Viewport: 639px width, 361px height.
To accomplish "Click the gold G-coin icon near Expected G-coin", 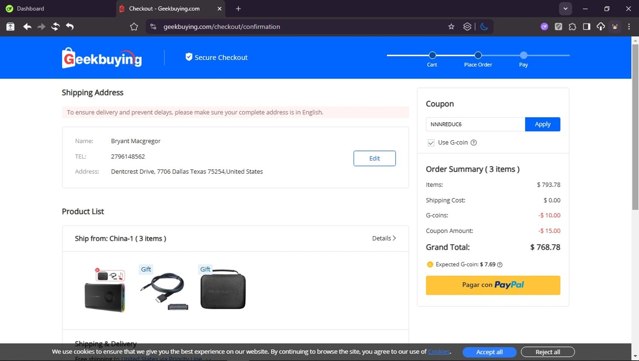I will point(430,264).
